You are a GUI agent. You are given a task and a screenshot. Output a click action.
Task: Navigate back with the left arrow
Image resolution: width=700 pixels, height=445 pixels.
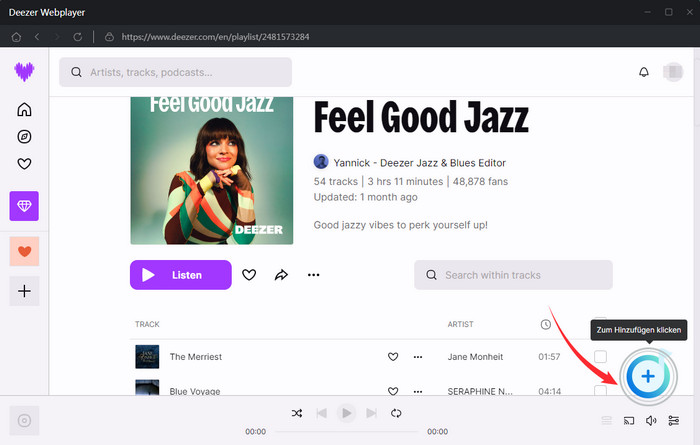[x=37, y=37]
